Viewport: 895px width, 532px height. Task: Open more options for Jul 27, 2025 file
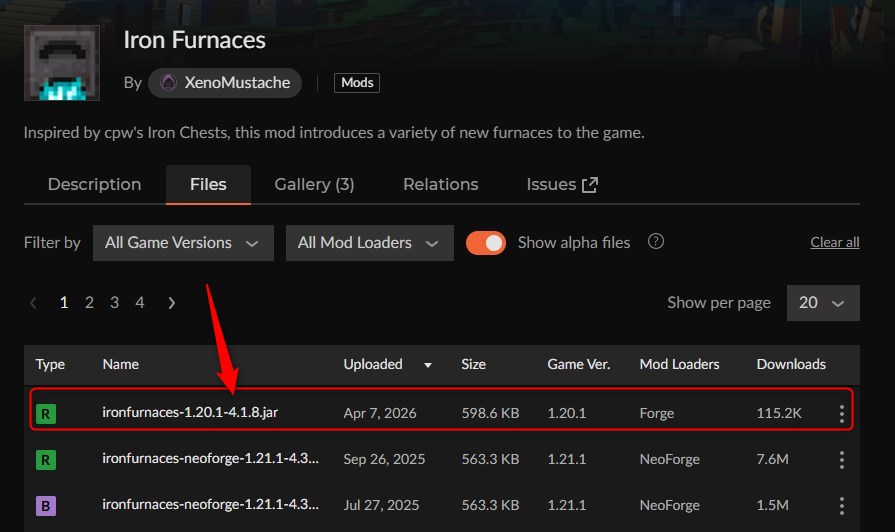842,506
